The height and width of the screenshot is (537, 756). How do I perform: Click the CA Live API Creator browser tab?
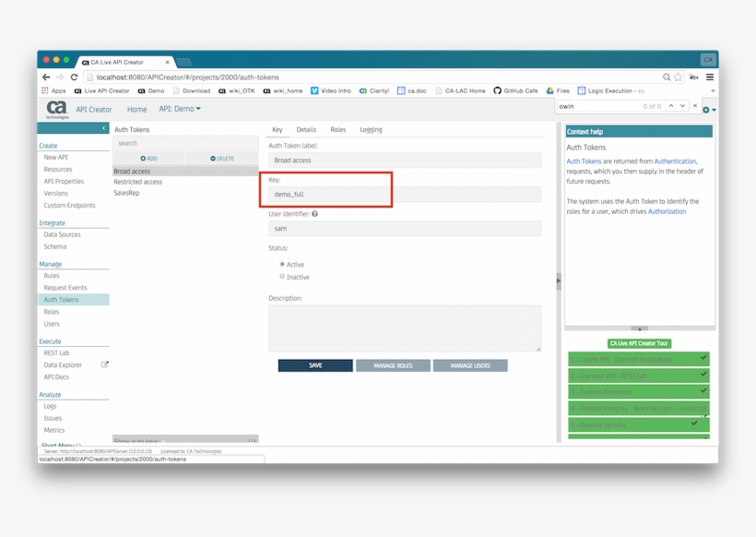(125, 62)
